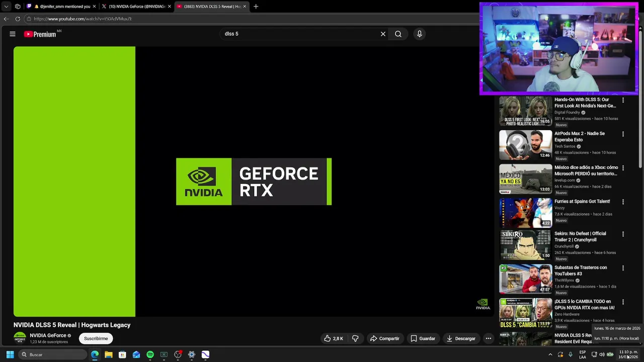Open ¡DLSS 5 lo CAMBIA TODO video title
Viewport: 644px width, 362px height.
(x=584, y=304)
